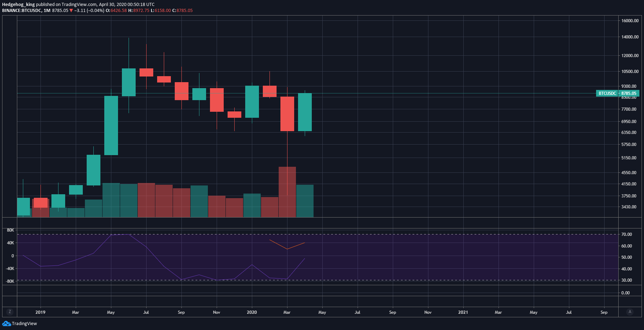Screen dimensions: 644x330
Task: Click the 30.00 RSI axis label
Action: click(x=626, y=280)
